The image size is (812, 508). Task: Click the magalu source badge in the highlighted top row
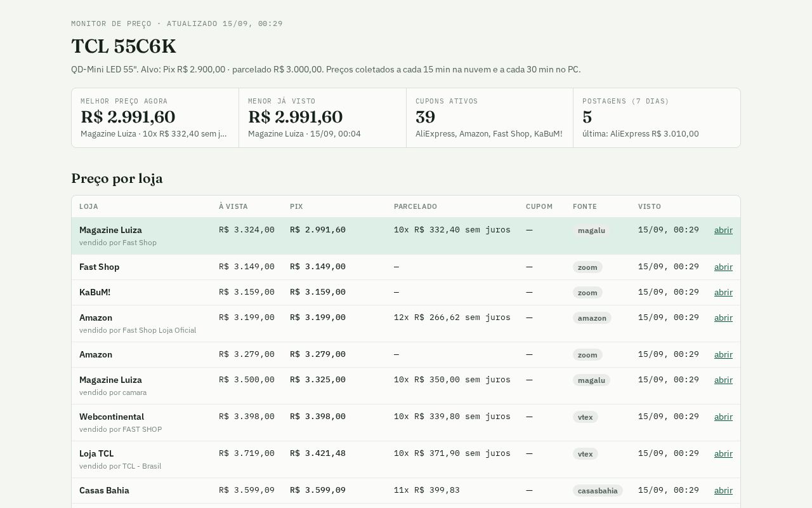pyautogui.click(x=592, y=231)
